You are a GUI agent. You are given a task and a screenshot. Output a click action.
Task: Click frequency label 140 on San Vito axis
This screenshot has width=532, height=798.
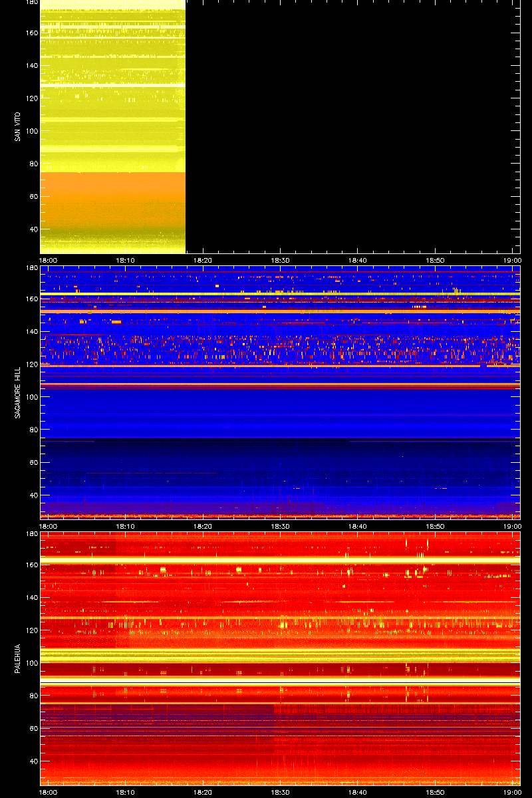31,65
